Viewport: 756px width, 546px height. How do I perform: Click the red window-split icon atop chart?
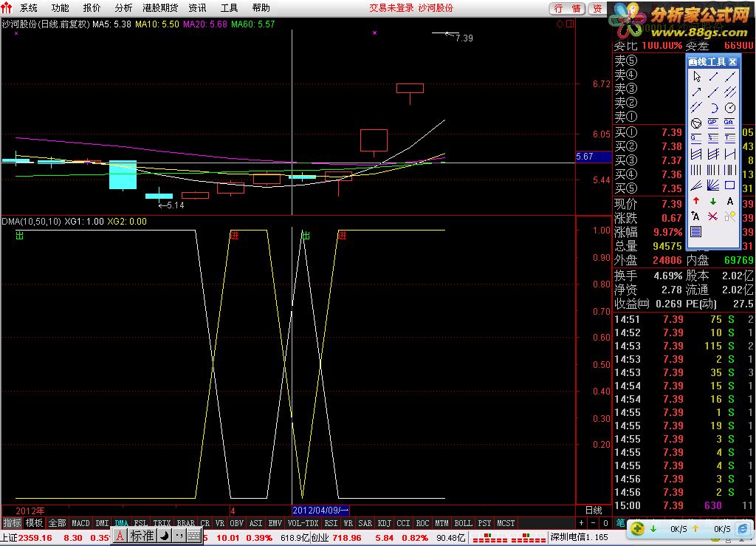570,24
